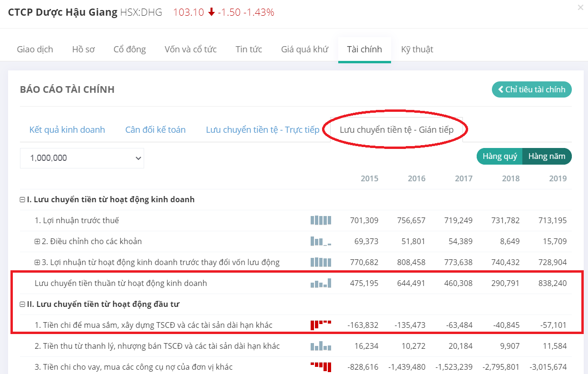Click red sparkline for Tiền chi cho vay

[x=321, y=367]
